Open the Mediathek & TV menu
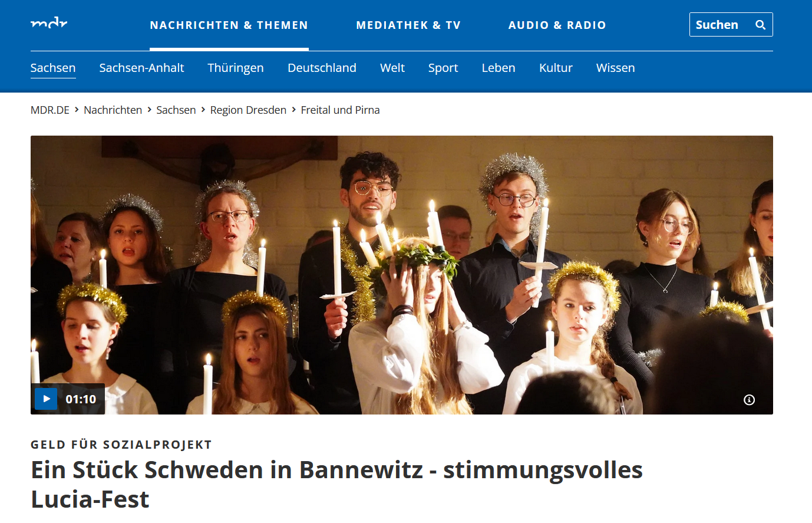This screenshot has height=523, width=812. [408, 25]
